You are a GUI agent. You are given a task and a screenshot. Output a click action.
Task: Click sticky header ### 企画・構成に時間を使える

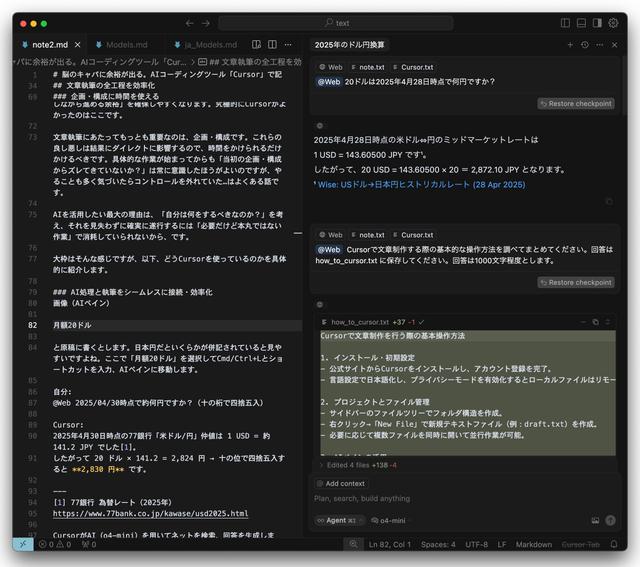tap(106, 96)
